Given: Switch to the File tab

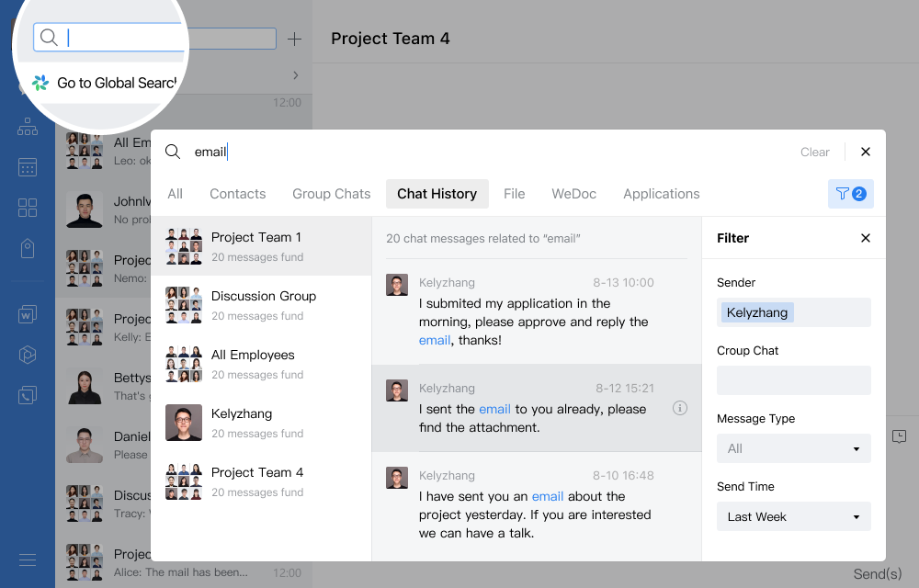Looking at the screenshot, I should [x=514, y=194].
